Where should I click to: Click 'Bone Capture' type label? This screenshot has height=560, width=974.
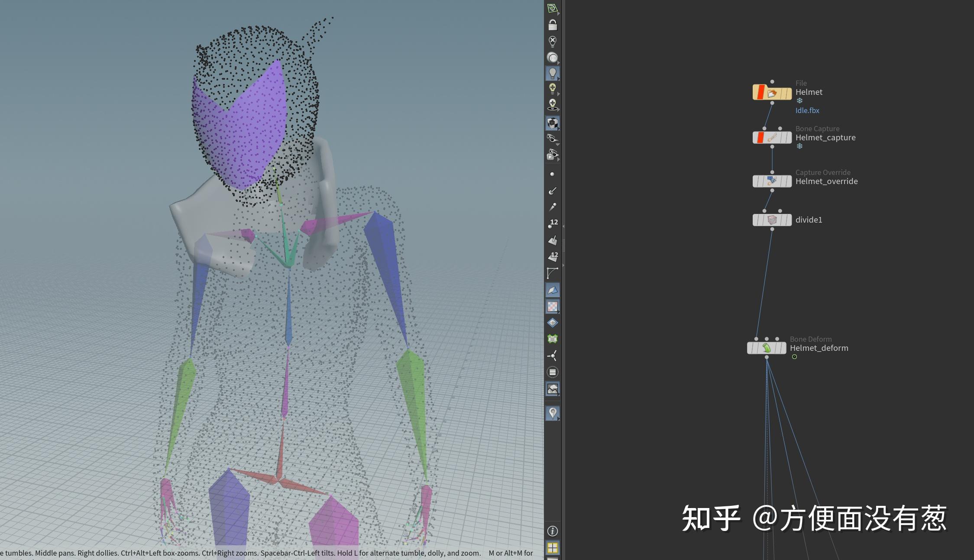pos(817,129)
